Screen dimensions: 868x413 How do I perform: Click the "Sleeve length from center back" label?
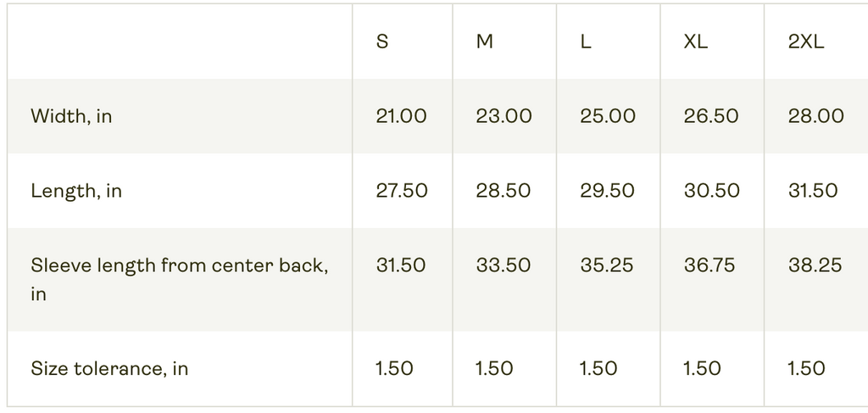(179, 265)
